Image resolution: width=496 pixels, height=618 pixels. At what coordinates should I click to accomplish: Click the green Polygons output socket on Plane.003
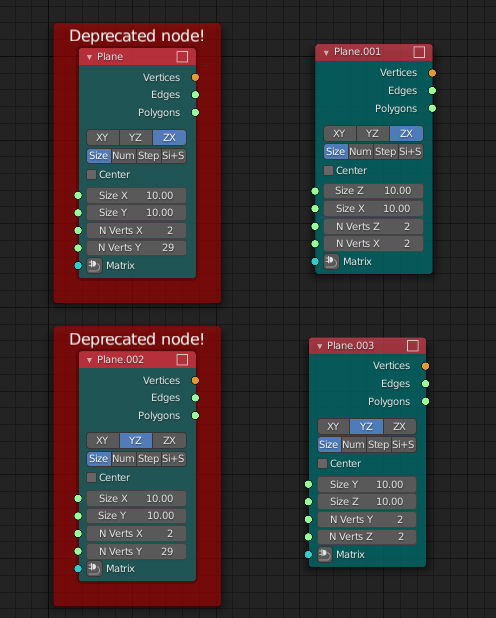coord(425,401)
